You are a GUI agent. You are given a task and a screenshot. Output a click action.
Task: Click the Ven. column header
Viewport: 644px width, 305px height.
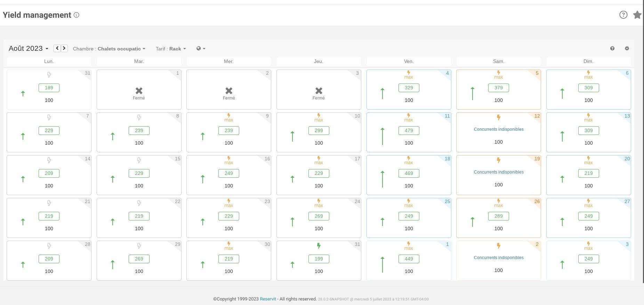coord(409,61)
